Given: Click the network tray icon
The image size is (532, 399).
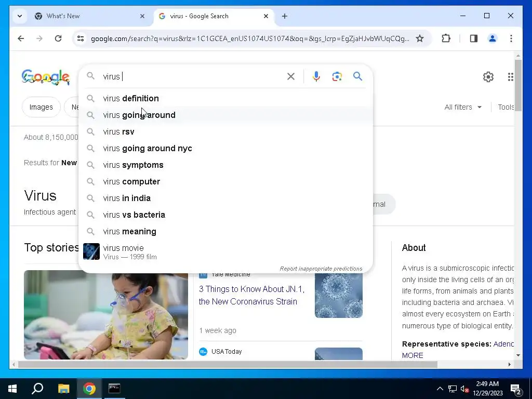Looking at the screenshot, I should 453,389.
